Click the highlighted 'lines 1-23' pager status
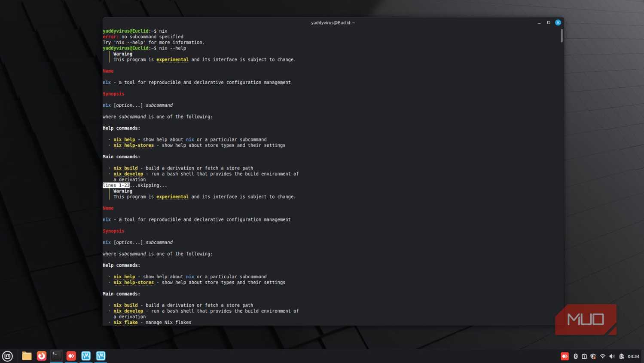The width and height of the screenshot is (644, 363). (x=116, y=185)
